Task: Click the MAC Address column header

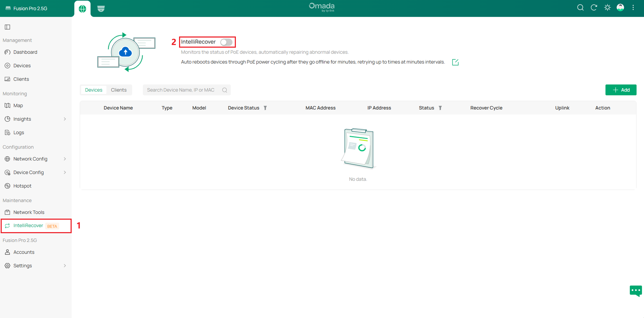Action: tap(320, 108)
